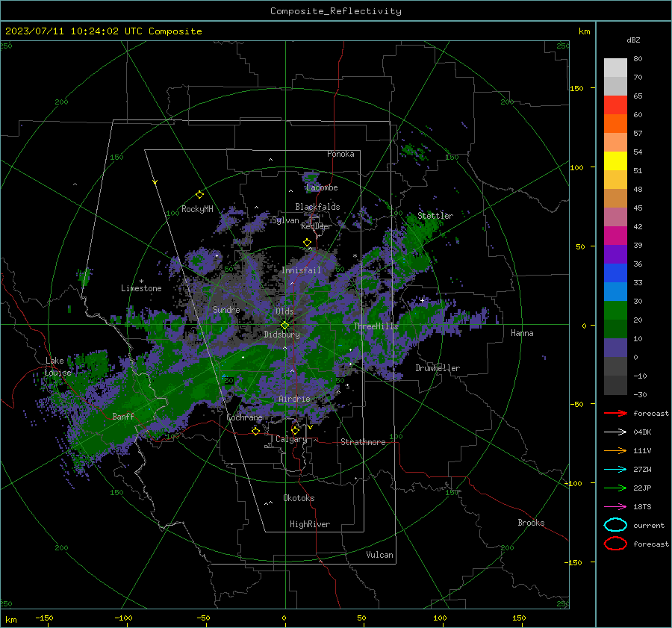
Task: Click the 04DK legend label
Action: (x=642, y=432)
